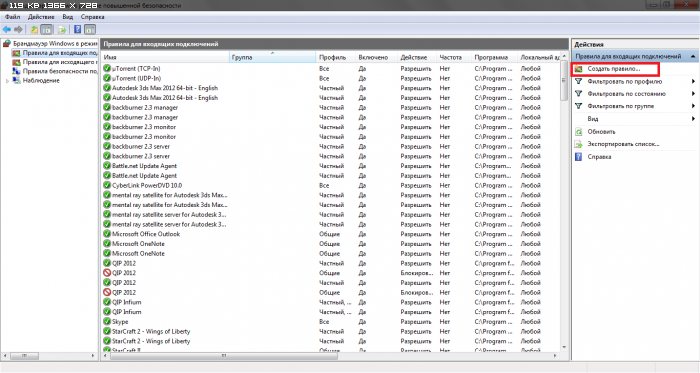This screenshot has height=373, width=700.
Task: Click the Общие profile cell of Microsoft Office Outlook
Action: pos(329,234)
